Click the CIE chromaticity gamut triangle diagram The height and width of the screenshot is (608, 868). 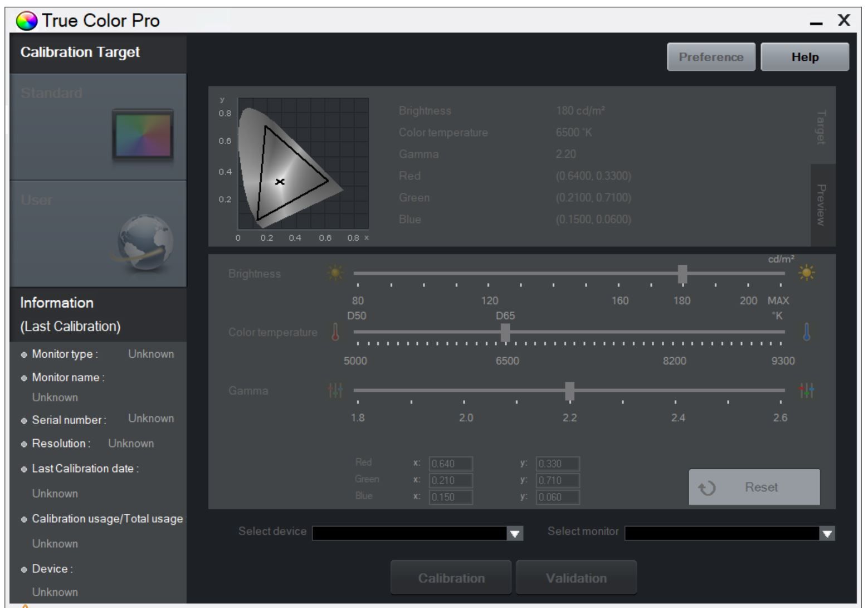(303, 163)
